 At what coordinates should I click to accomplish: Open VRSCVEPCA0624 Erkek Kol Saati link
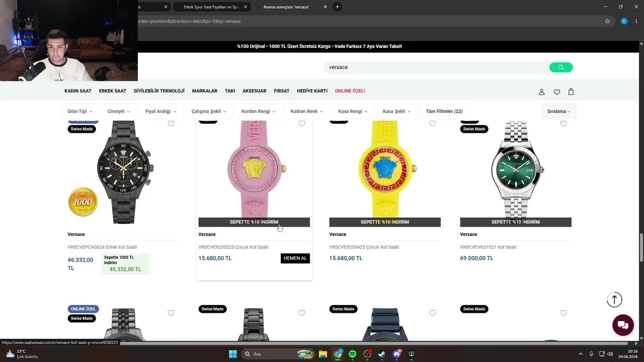coord(102,247)
